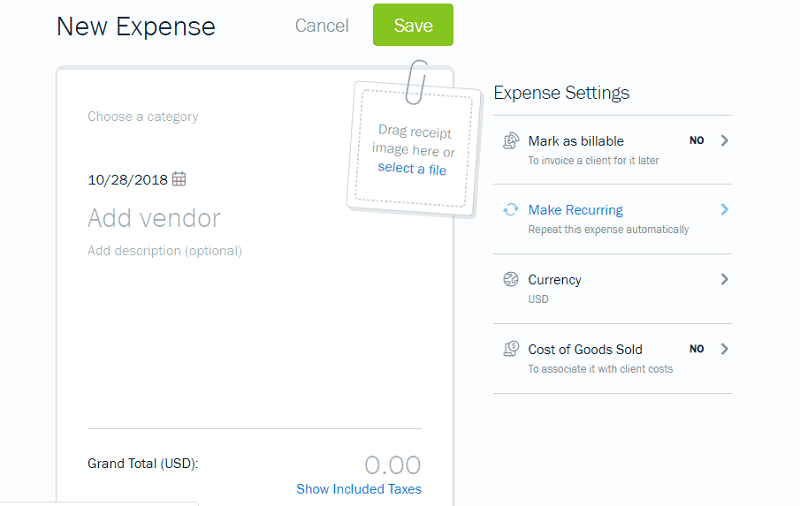The image size is (800, 506).
Task: Click the Add vendor field
Action: (154, 218)
